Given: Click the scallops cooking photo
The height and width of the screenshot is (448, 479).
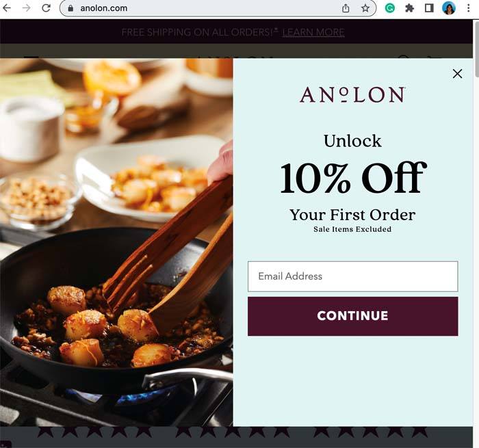Looking at the screenshot, I should click(x=116, y=242).
